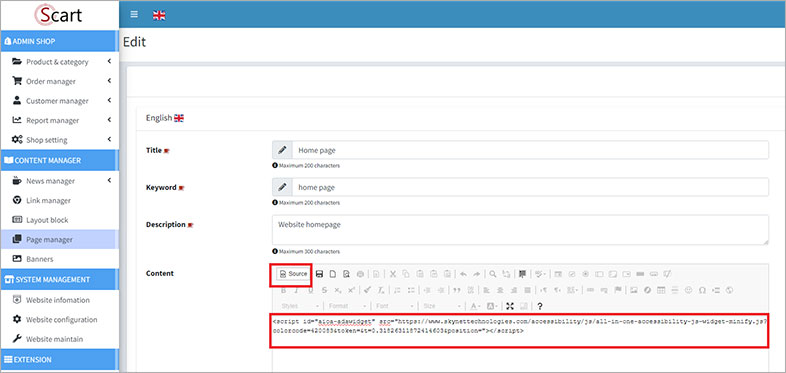Viewport: 786px width, 373px height.
Task: Click the Maximize editor icon
Action: coord(510,306)
